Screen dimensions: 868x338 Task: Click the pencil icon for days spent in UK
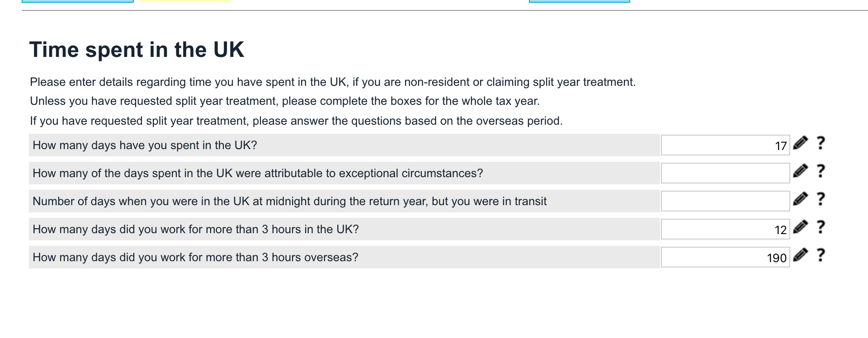pyautogui.click(x=800, y=143)
